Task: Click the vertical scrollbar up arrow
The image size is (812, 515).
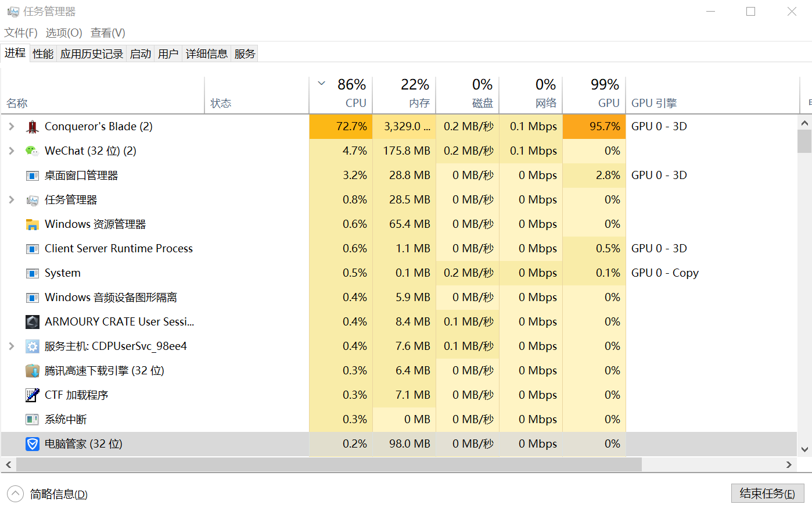Action: pos(804,123)
